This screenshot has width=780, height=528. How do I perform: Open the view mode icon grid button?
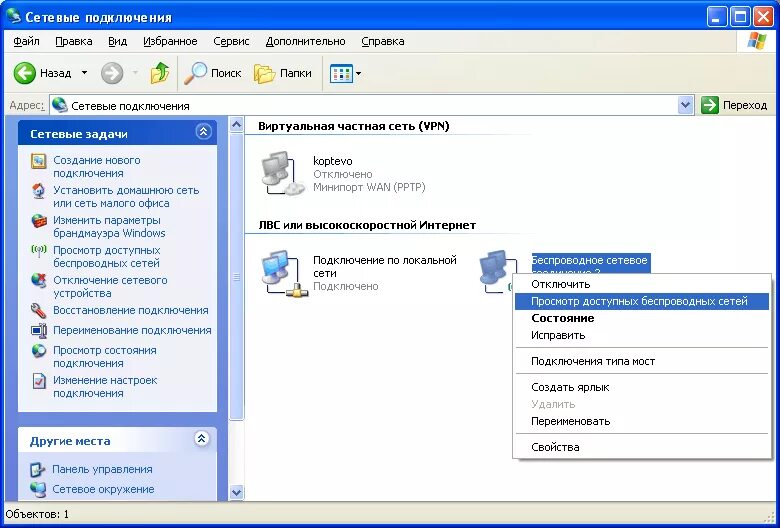coord(341,74)
